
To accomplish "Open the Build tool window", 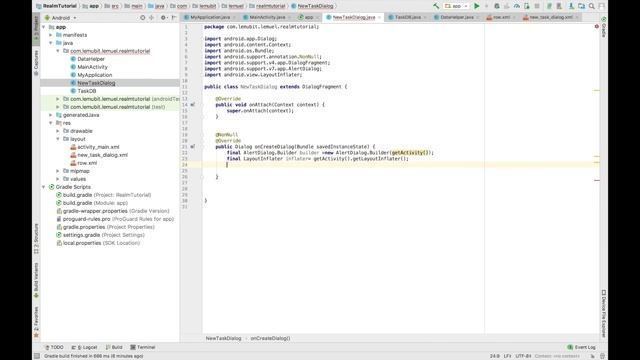I will 114,347.
